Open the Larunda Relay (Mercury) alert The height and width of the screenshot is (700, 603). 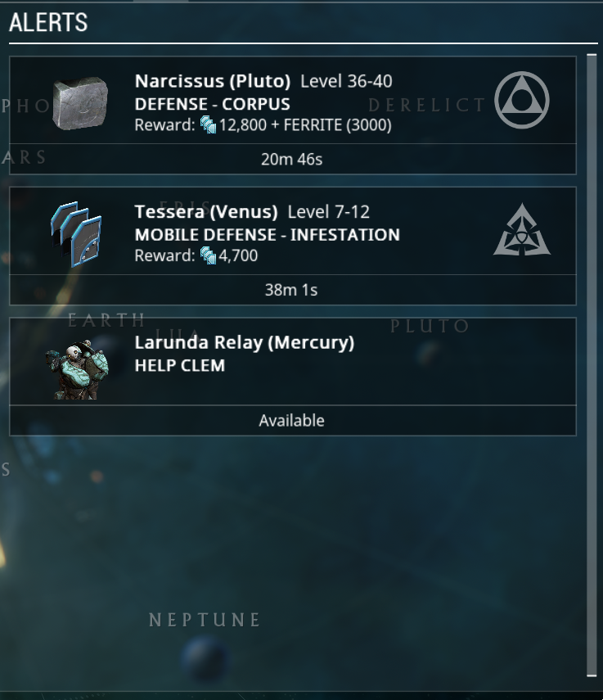click(293, 362)
